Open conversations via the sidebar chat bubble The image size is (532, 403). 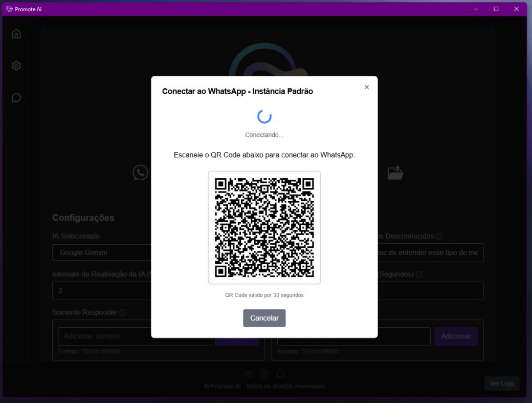click(16, 97)
